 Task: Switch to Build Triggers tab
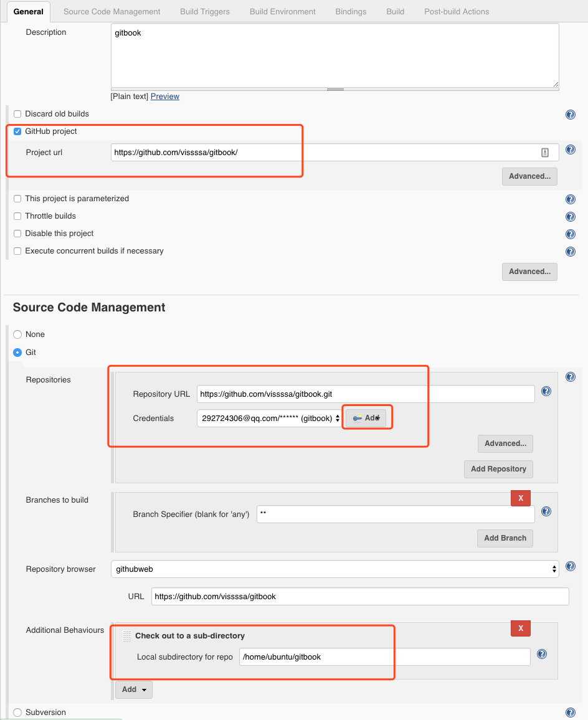click(204, 11)
